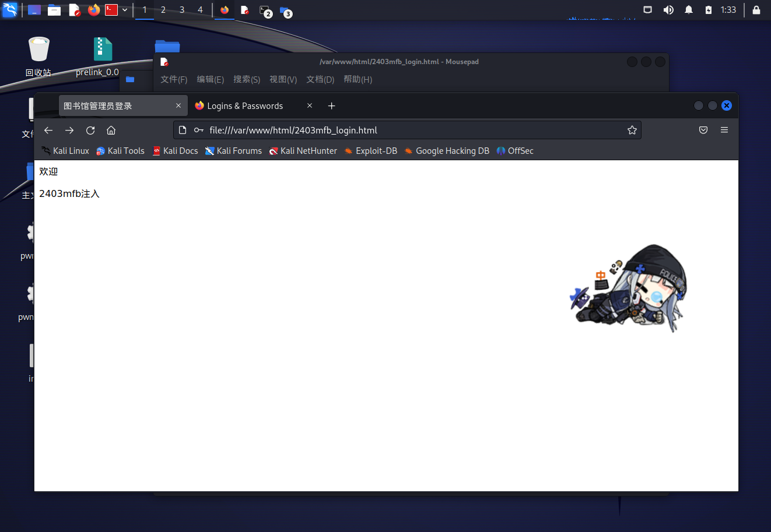Open the Kali Docs bookmark
Viewport: 771px width, 532px height.
click(x=175, y=151)
